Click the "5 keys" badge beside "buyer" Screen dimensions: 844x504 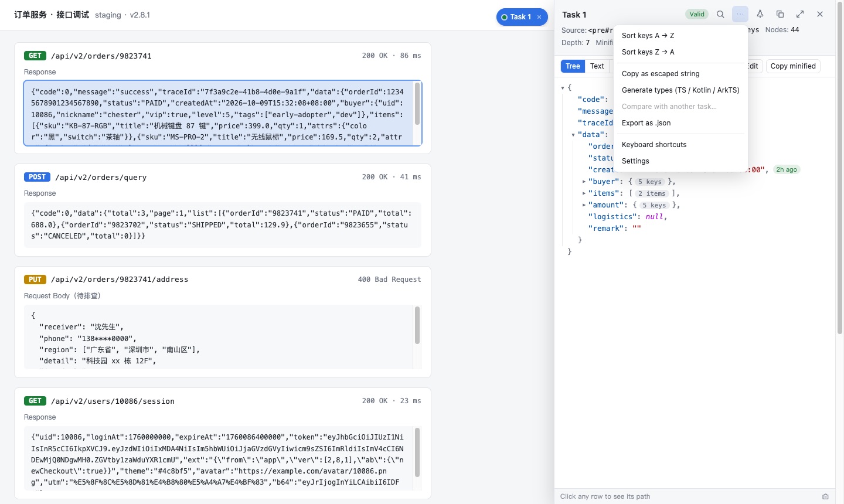pyautogui.click(x=649, y=182)
